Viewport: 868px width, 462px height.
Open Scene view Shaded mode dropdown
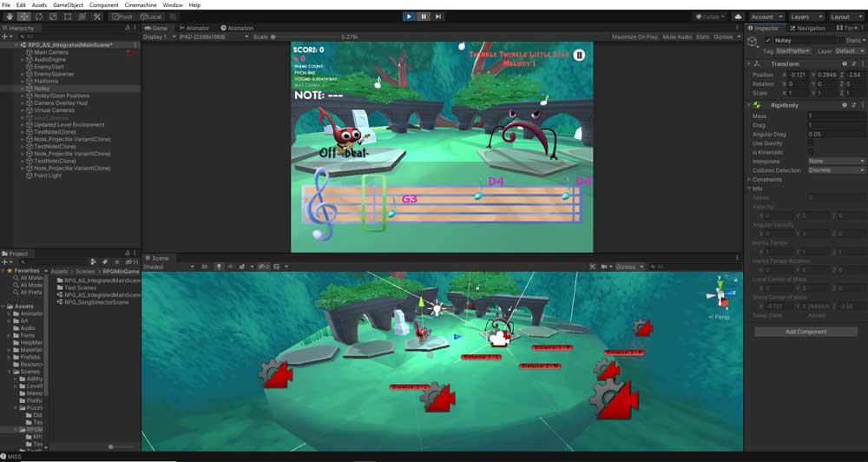pyautogui.click(x=169, y=267)
